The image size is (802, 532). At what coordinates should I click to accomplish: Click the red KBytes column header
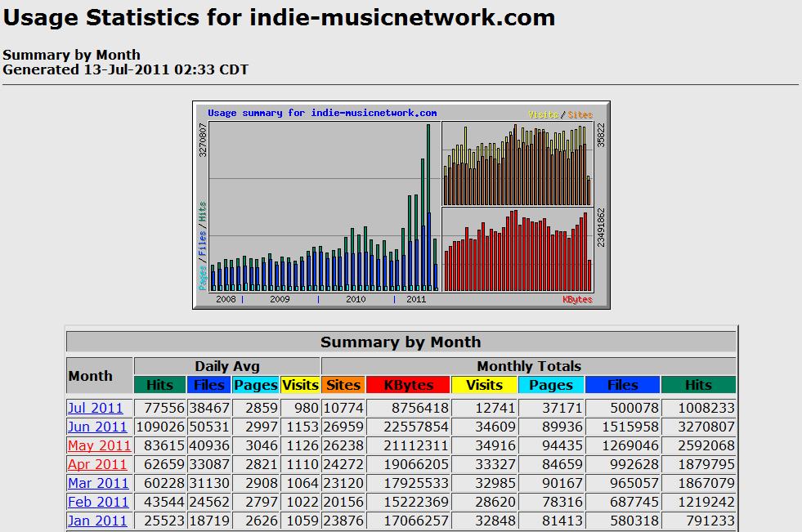pyautogui.click(x=409, y=385)
